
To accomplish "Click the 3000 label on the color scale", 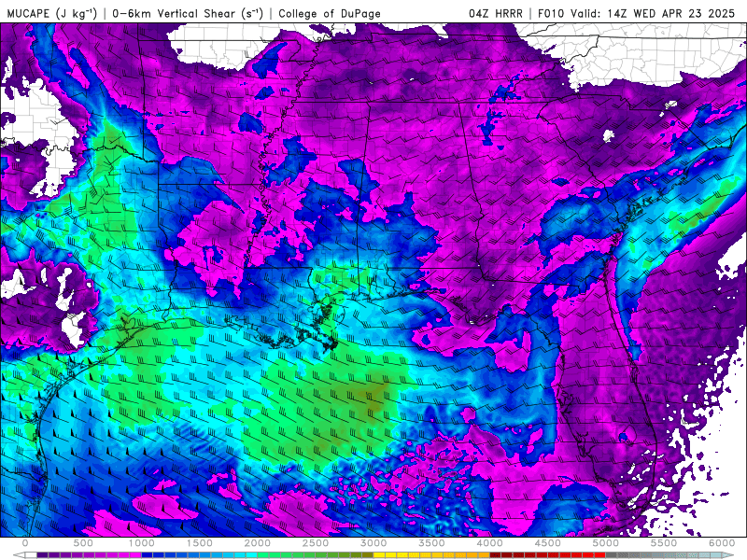I will pos(373,543).
